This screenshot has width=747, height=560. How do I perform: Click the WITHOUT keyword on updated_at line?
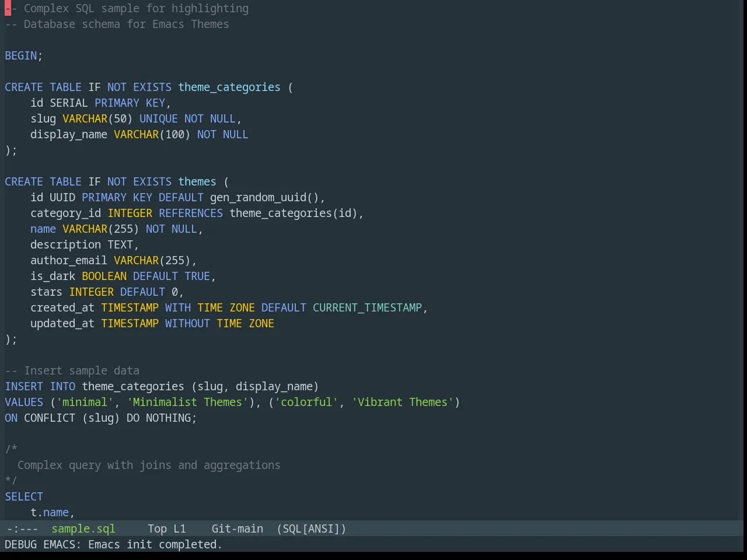point(187,323)
